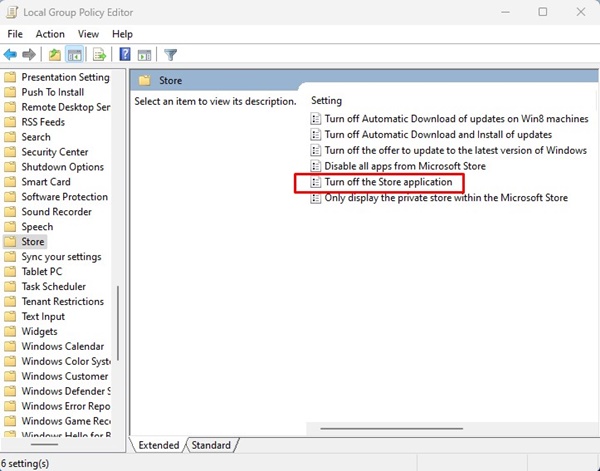
Task: Toggle Show/Hide Action Pane icon
Action: (144, 55)
